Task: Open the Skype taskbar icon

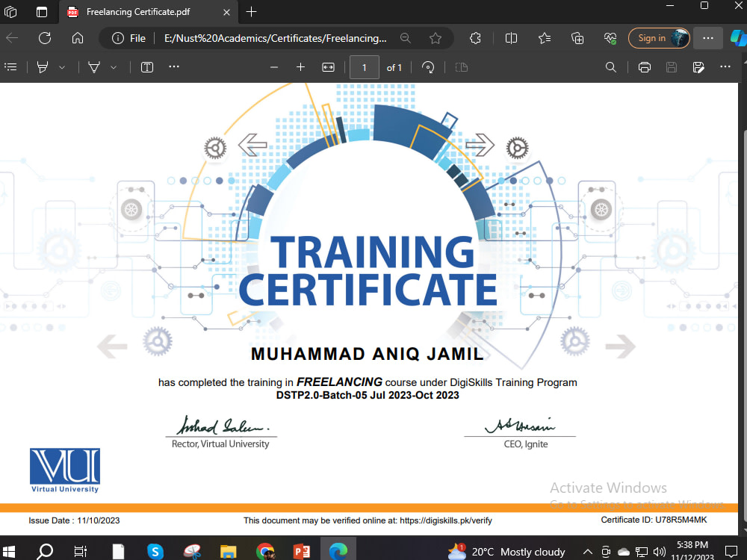Action: pos(155,552)
